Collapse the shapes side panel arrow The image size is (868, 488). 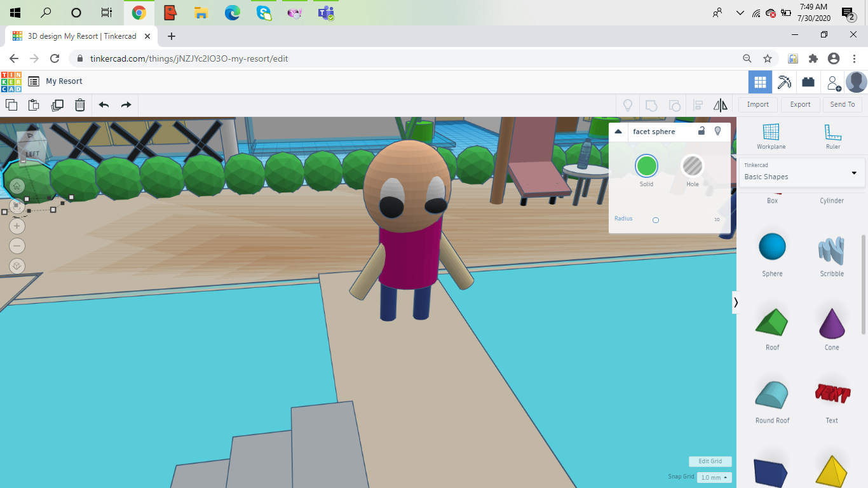point(736,302)
